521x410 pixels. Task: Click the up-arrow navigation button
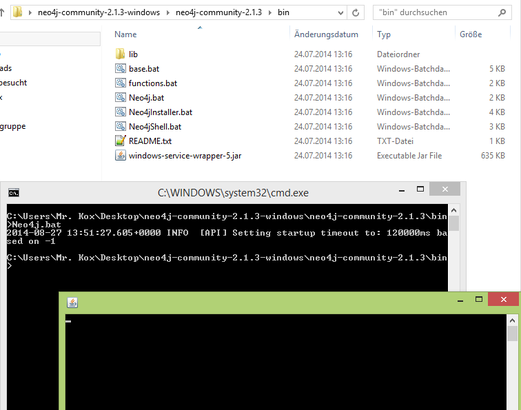point(2,13)
